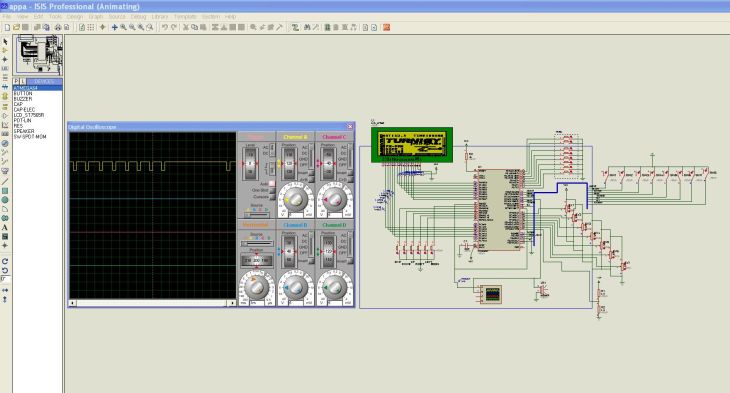Select the arrow Selection Mode tool in sidebar

point(5,42)
